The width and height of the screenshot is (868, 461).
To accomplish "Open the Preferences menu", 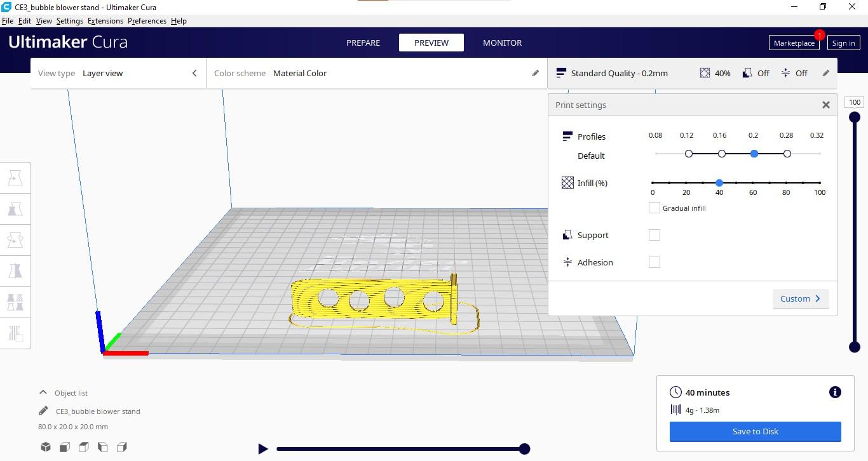I will click(147, 21).
